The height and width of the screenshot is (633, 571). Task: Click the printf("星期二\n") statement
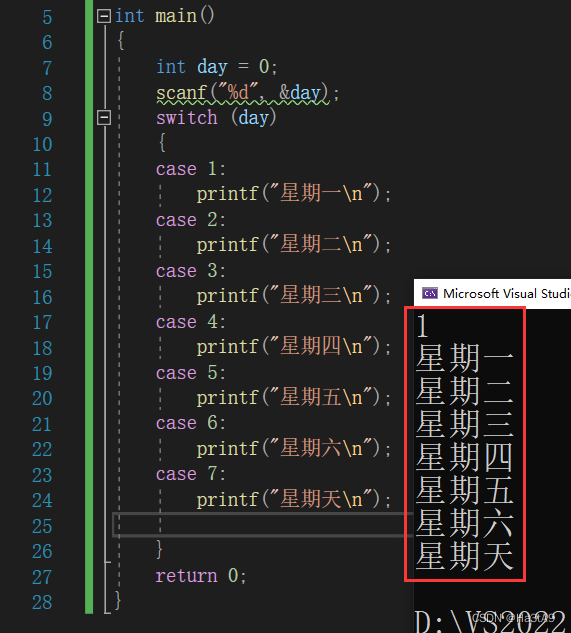294,245
